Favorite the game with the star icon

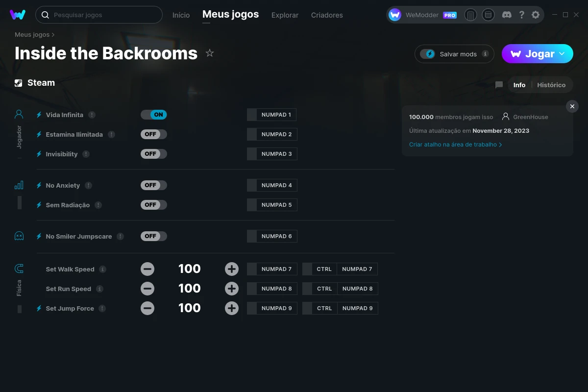click(x=210, y=53)
